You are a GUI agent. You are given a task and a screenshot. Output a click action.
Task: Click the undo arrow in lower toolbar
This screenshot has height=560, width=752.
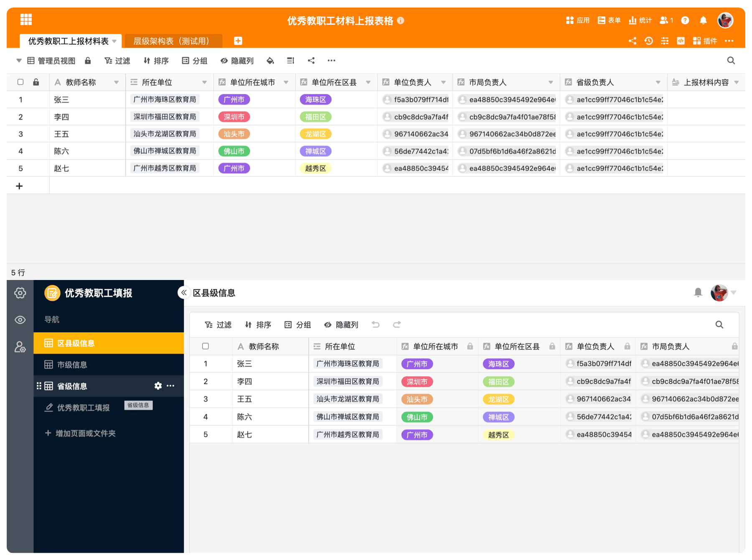[x=376, y=325]
